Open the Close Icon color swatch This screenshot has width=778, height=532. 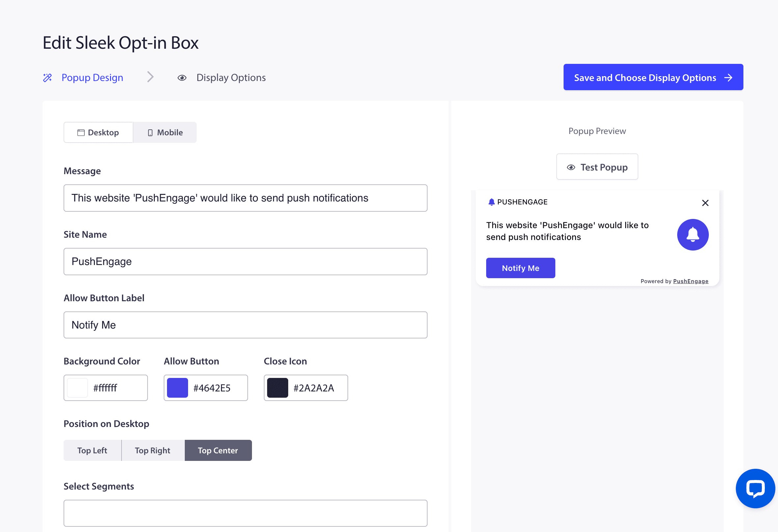pos(278,388)
